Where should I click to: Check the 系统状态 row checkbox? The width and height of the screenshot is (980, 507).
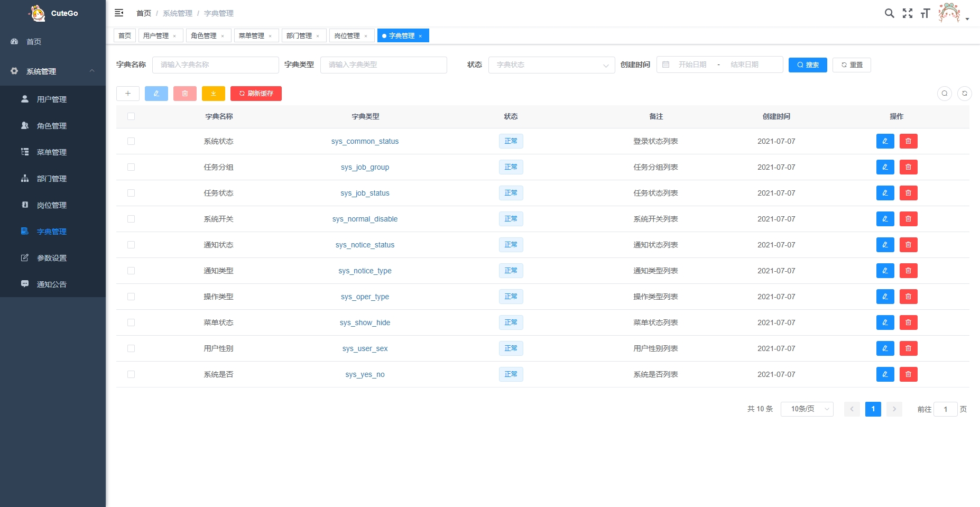coord(131,141)
